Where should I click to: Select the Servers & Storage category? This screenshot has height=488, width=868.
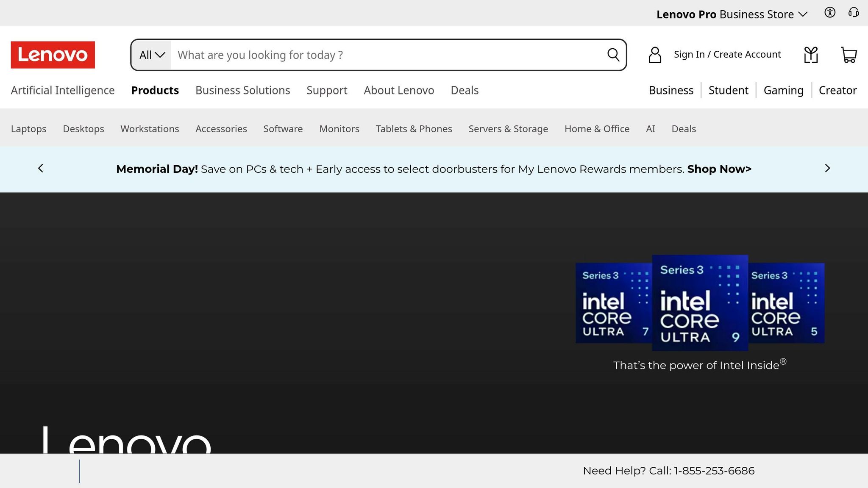point(508,129)
